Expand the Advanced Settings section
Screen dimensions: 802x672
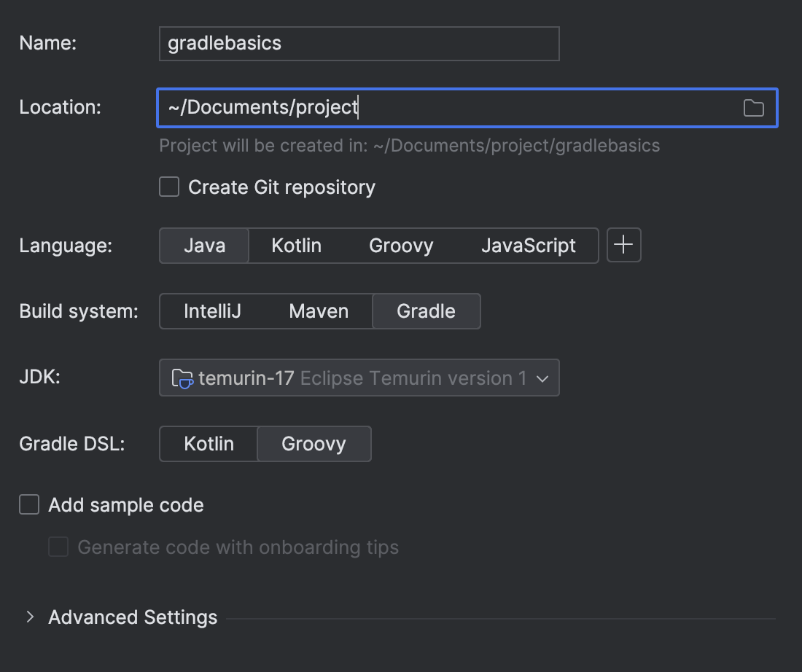click(30, 617)
